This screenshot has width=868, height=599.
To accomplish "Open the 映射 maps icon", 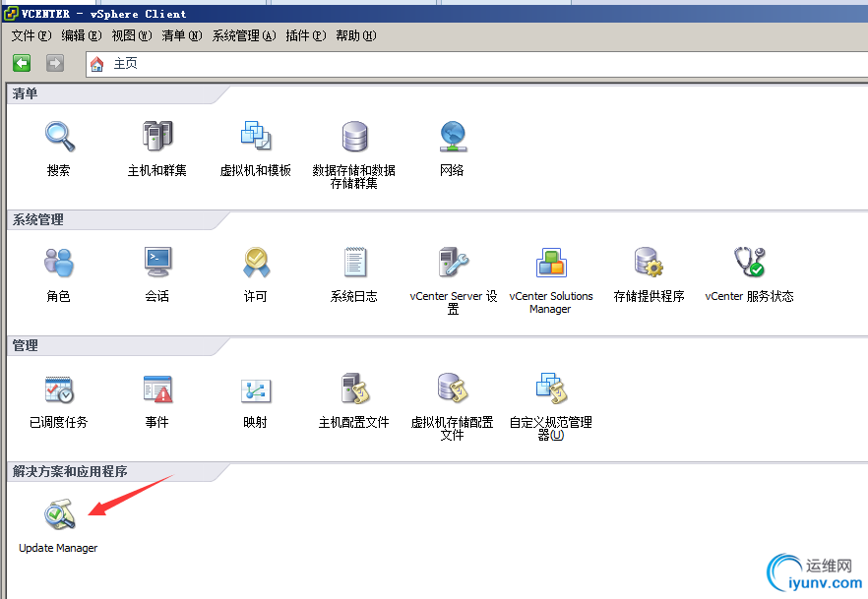I will click(256, 390).
